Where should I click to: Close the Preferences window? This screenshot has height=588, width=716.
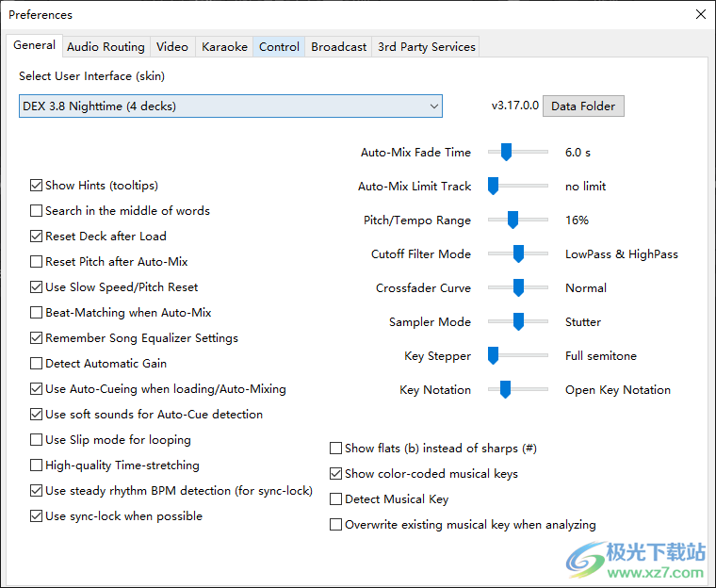click(701, 14)
